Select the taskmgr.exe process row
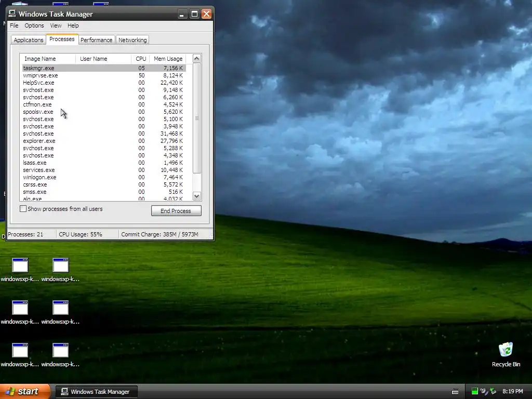The width and height of the screenshot is (532, 399). click(x=104, y=68)
